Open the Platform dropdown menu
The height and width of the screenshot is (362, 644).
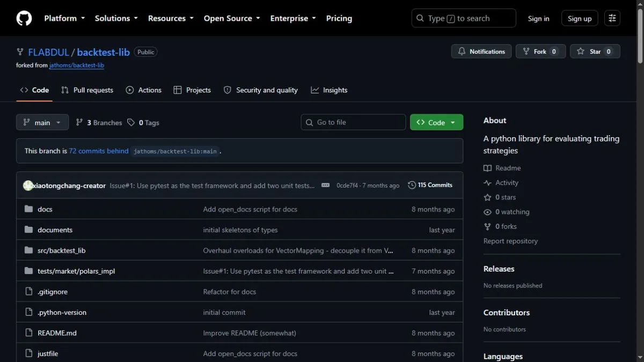64,18
